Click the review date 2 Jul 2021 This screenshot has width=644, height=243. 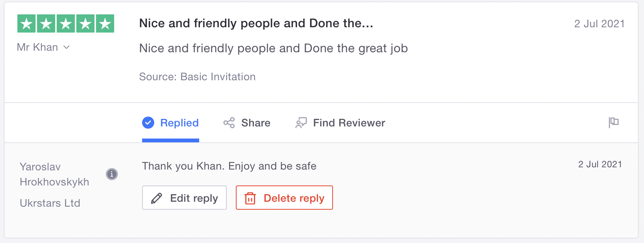[x=599, y=24]
